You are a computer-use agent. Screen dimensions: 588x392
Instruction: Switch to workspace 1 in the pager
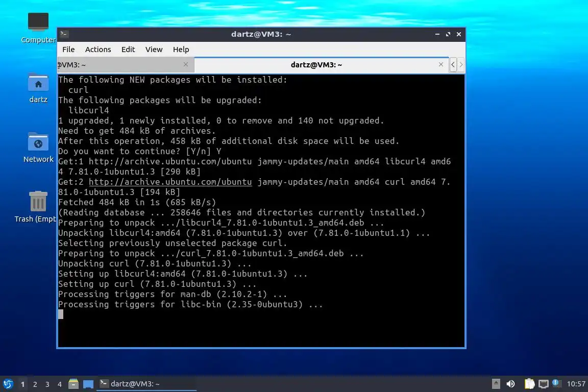(x=22, y=384)
